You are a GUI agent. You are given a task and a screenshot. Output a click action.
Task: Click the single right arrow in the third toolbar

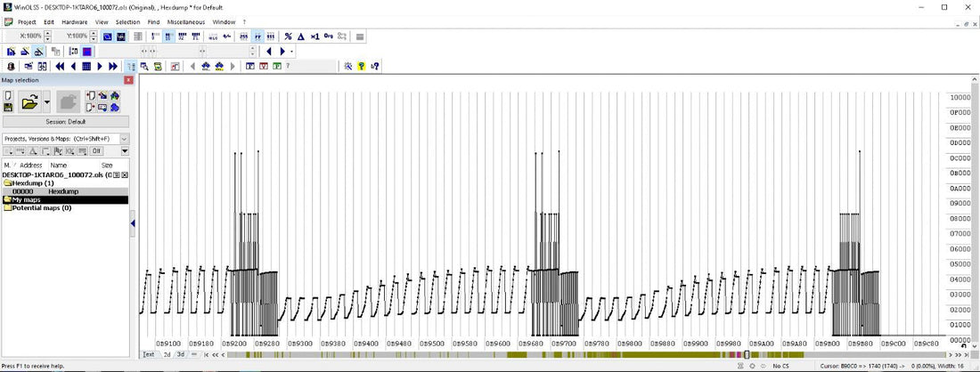pyautogui.click(x=100, y=66)
